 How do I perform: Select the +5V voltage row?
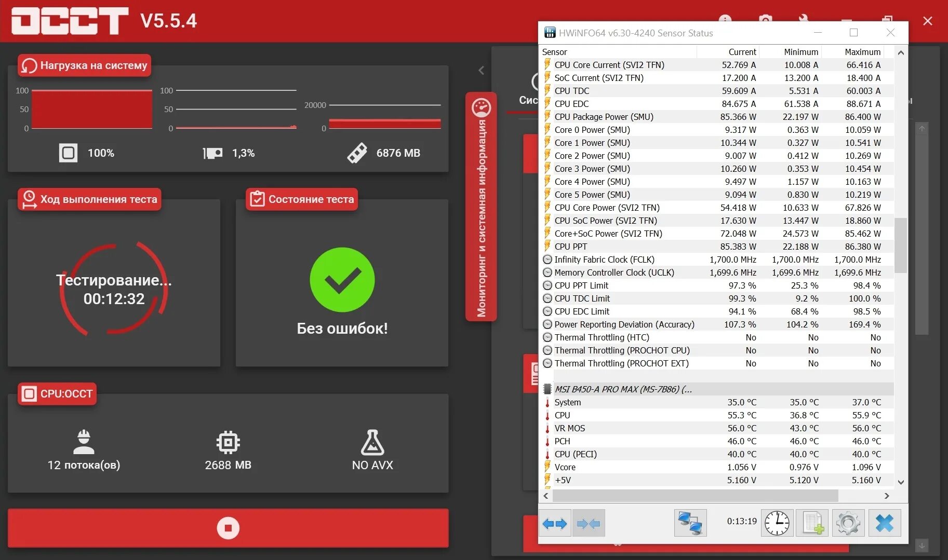click(717, 480)
